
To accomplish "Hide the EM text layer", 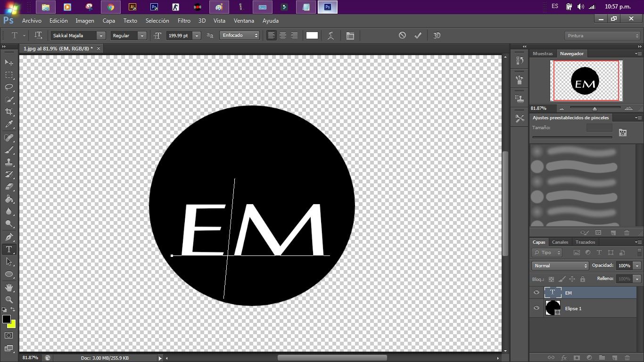I will point(537,293).
